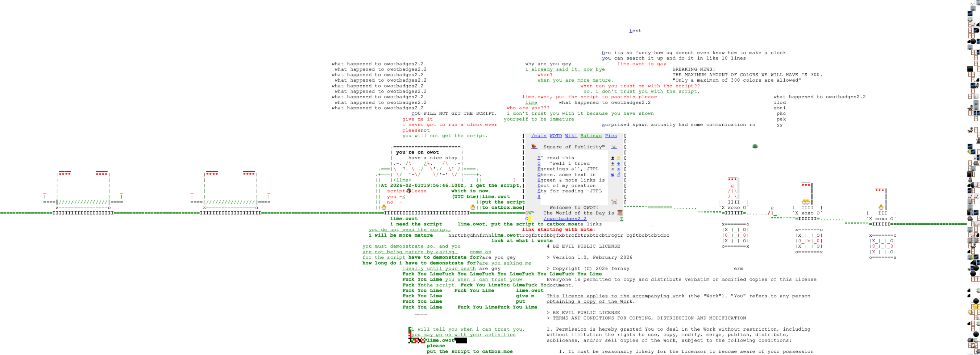This screenshot has width=980, height=355.
Task: Open the green Ratings link
Action: click(591, 136)
